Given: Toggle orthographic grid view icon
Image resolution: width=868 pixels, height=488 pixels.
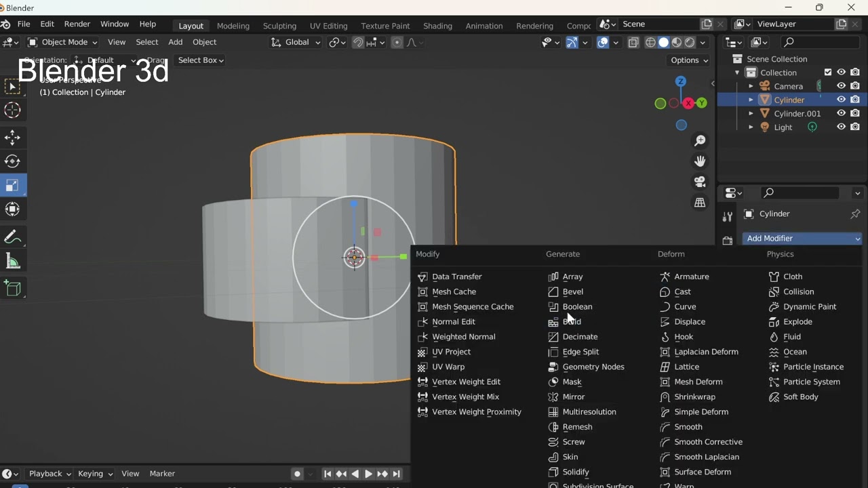Looking at the screenshot, I should [700, 203].
